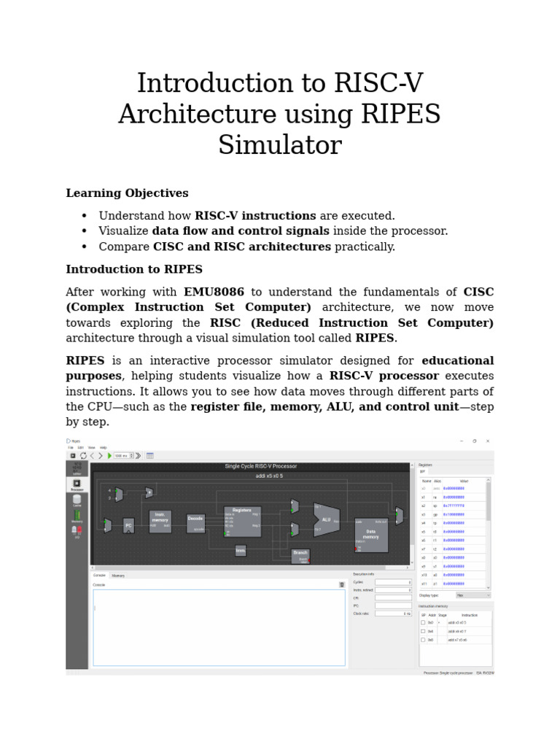Click the registers table vertical scrollbar
The width and height of the screenshot is (560, 747).
pyautogui.click(x=488, y=533)
